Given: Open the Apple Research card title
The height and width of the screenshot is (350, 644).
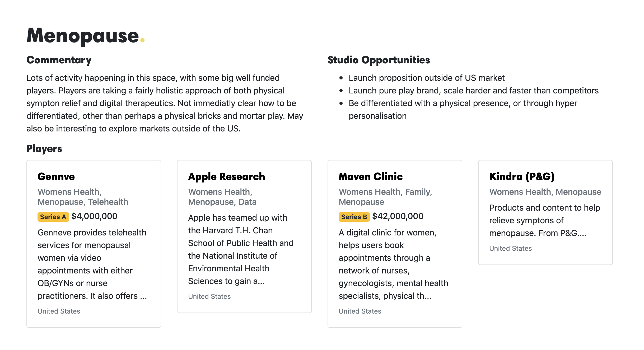Looking at the screenshot, I should click(226, 177).
